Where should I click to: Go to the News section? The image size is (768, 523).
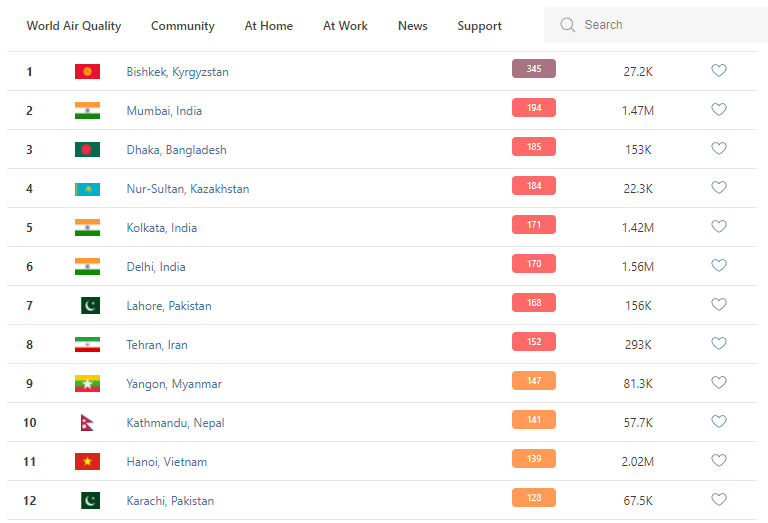coord(412,26)
